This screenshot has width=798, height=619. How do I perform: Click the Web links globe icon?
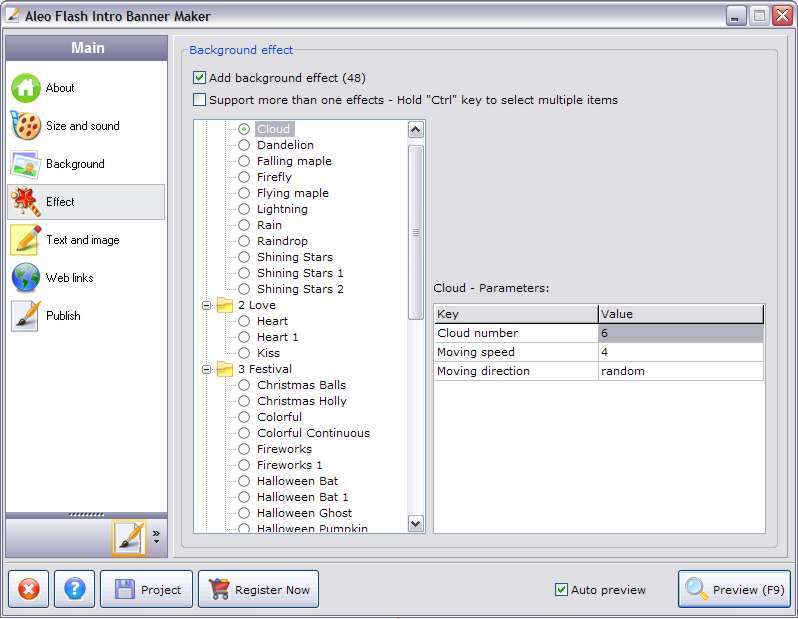[26, 278]
